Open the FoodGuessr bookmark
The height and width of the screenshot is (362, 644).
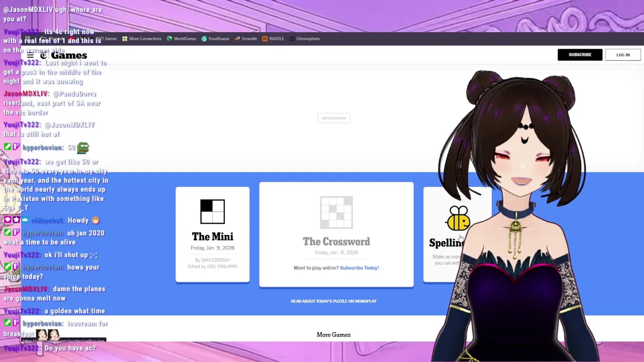tap(215, 39)
